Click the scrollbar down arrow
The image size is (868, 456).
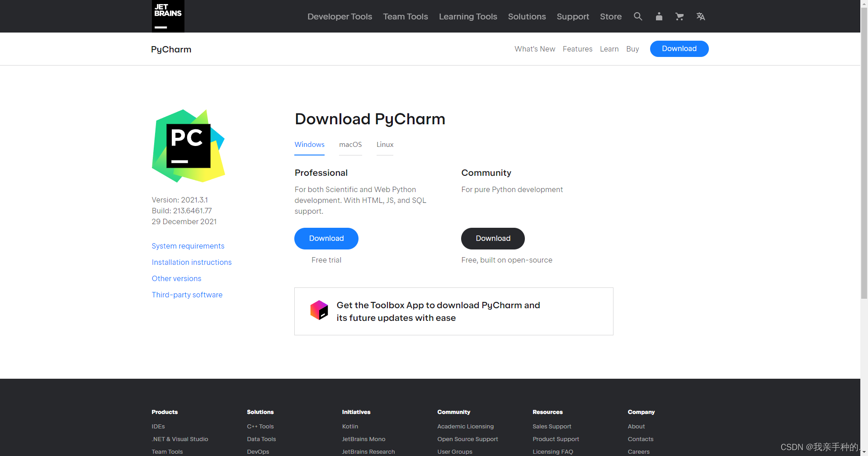864,452
